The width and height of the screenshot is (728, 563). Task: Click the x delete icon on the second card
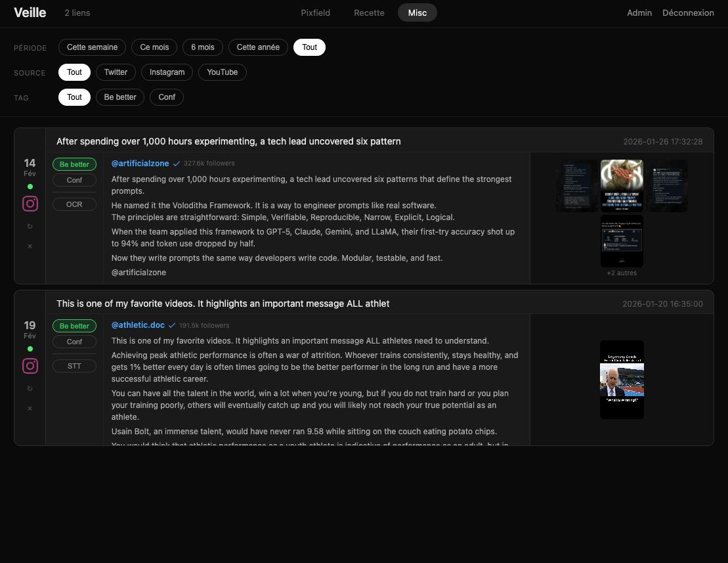coord(30,408)
